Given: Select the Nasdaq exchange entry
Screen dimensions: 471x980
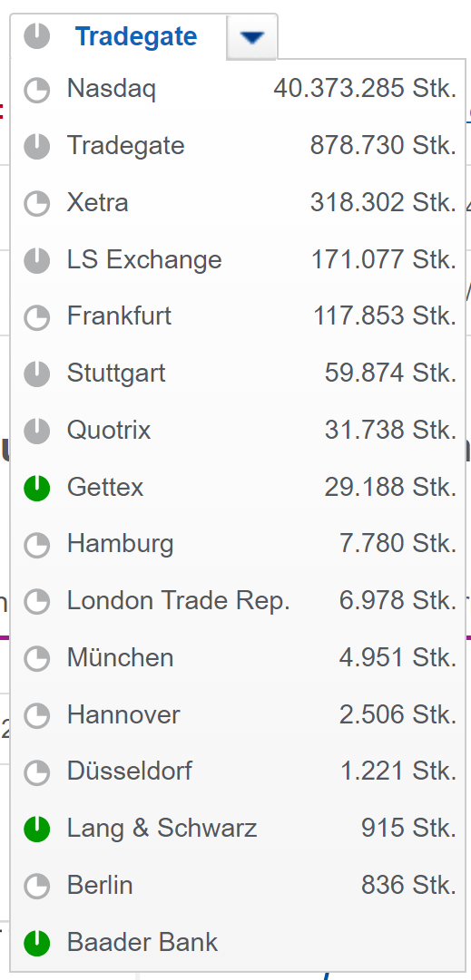Looking at the screenshot, I should (239, 90).
